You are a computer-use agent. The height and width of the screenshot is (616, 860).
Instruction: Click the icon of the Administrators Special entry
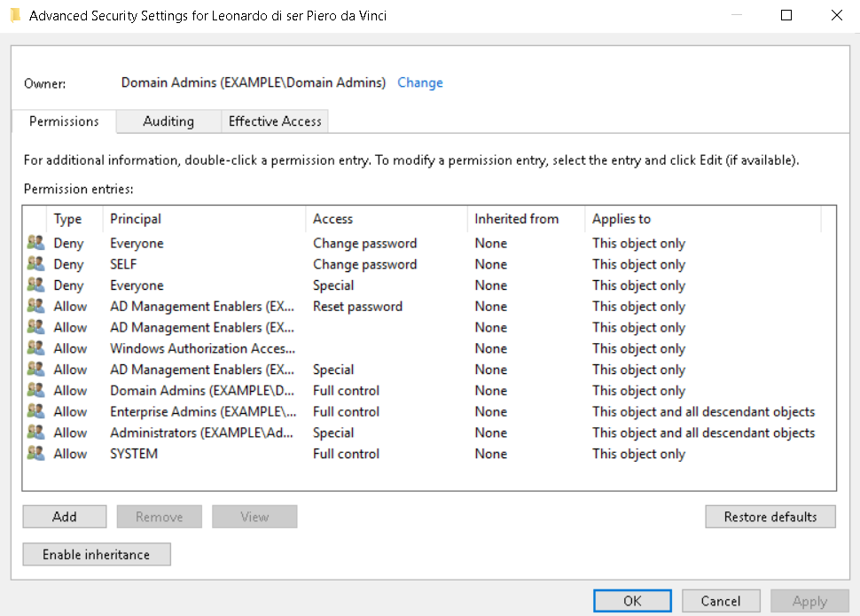35,433
